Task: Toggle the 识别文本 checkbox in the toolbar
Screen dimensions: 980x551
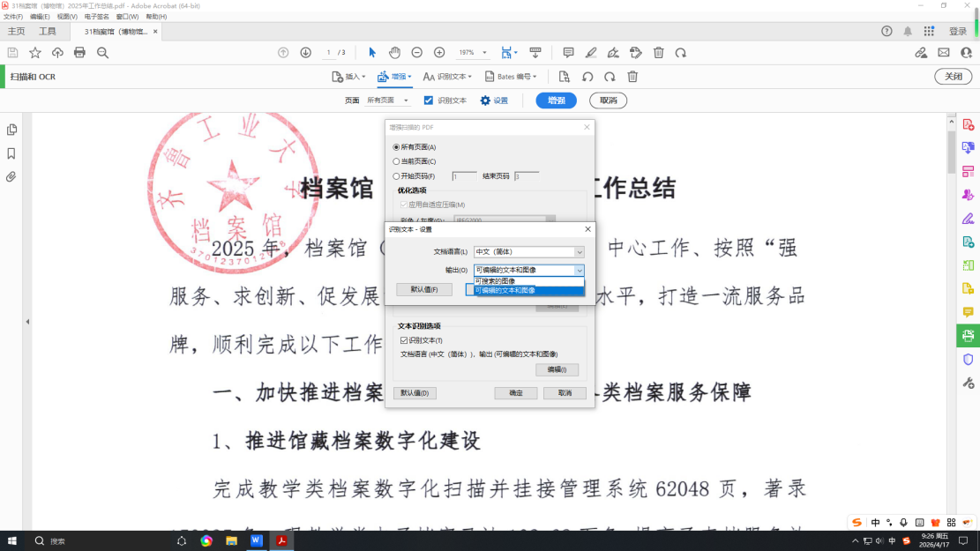Action: (429, 101)
